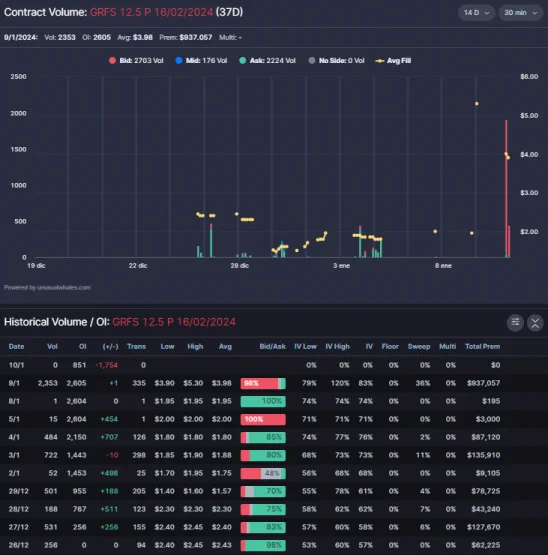Click the -1,754 OI change value
The height and width of the screenshot is (555, 548).
[107, 365]
